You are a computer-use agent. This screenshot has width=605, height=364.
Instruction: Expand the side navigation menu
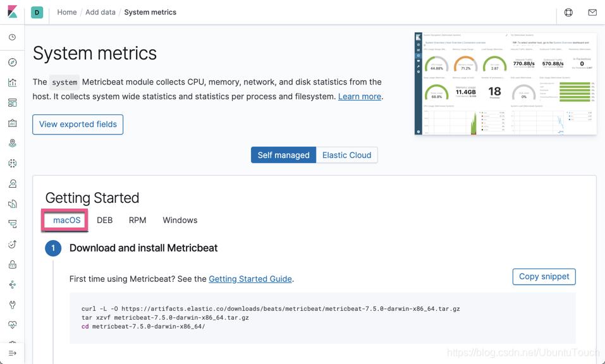(12, 353)
